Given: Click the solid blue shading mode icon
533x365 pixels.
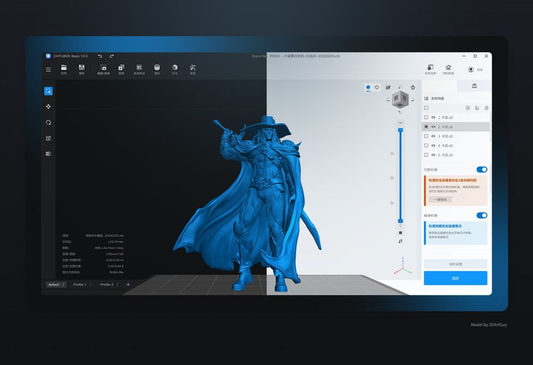Looking at the screenshot, I should pos(368,88).
